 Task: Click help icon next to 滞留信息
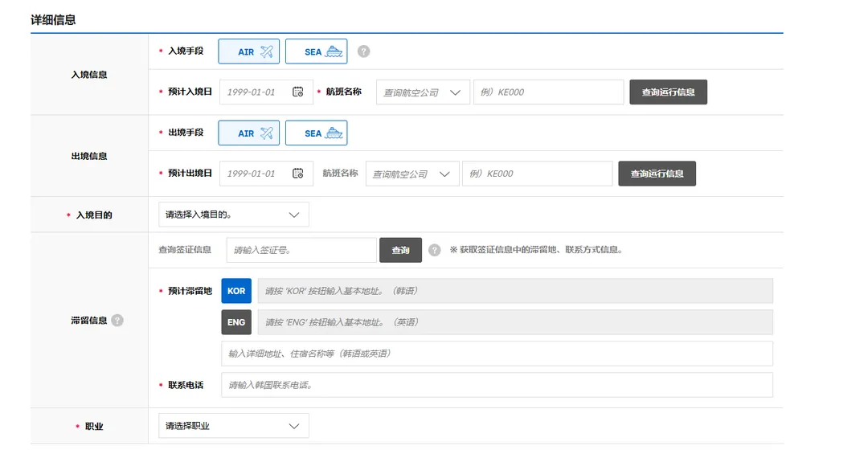coord(117,321)
